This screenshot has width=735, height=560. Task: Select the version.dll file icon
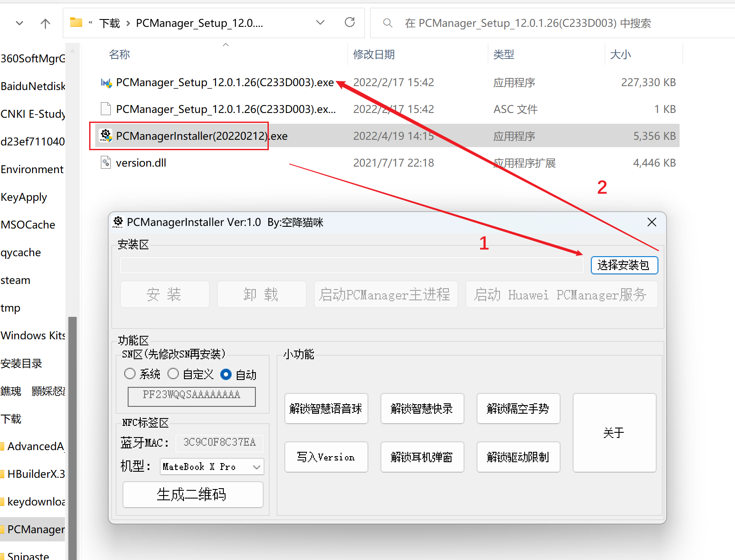106,163
